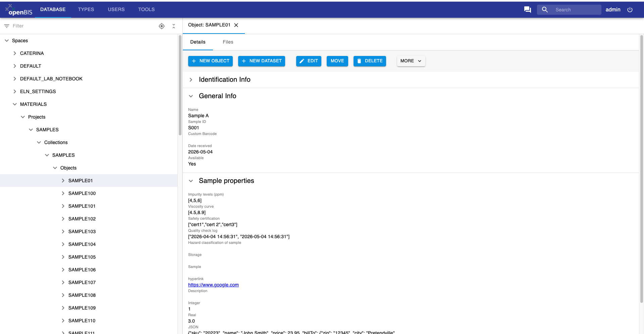Click the openBIS logo

19,10
